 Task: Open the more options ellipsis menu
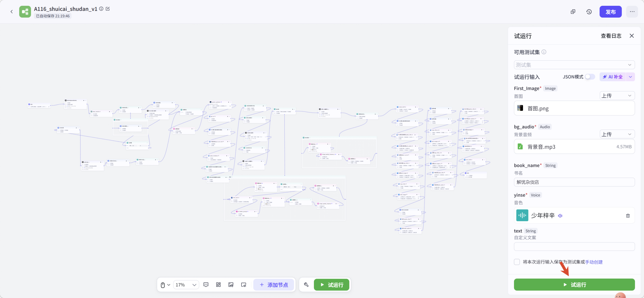(632, 12)
